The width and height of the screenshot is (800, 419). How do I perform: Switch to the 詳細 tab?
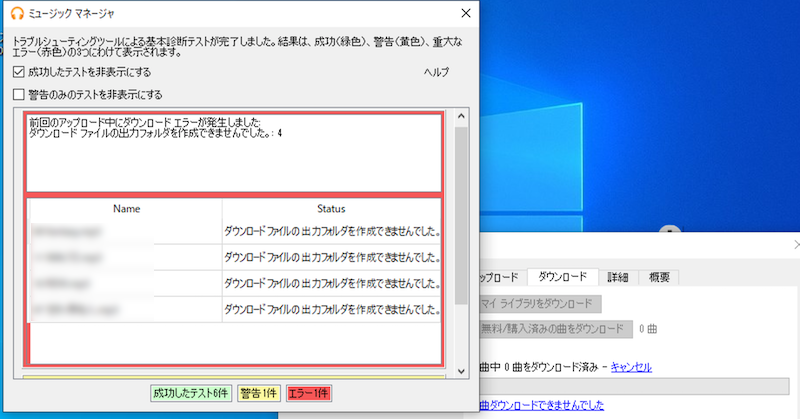616,277
